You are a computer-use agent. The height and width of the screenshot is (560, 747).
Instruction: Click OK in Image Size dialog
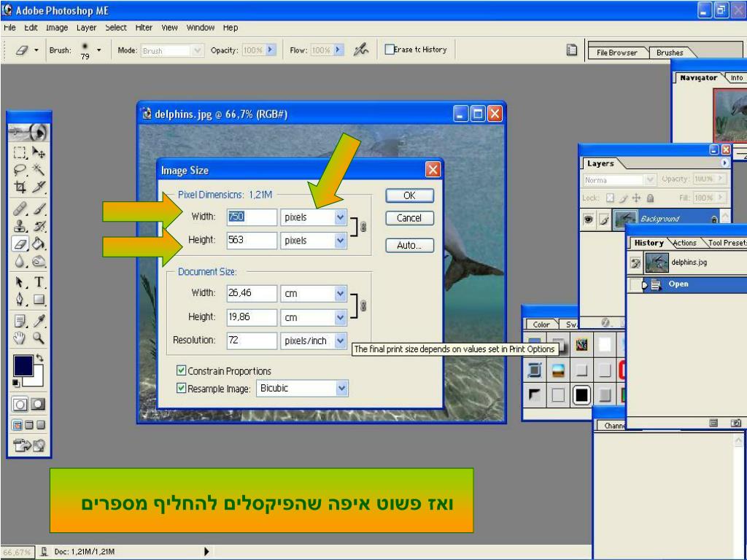(409, 195)
